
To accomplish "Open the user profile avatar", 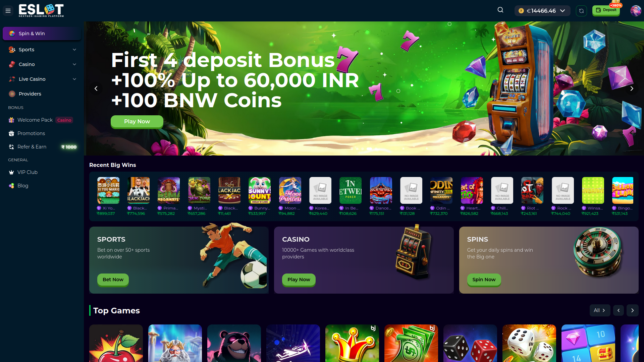I will pyautogui.click(x=636, y=11).
